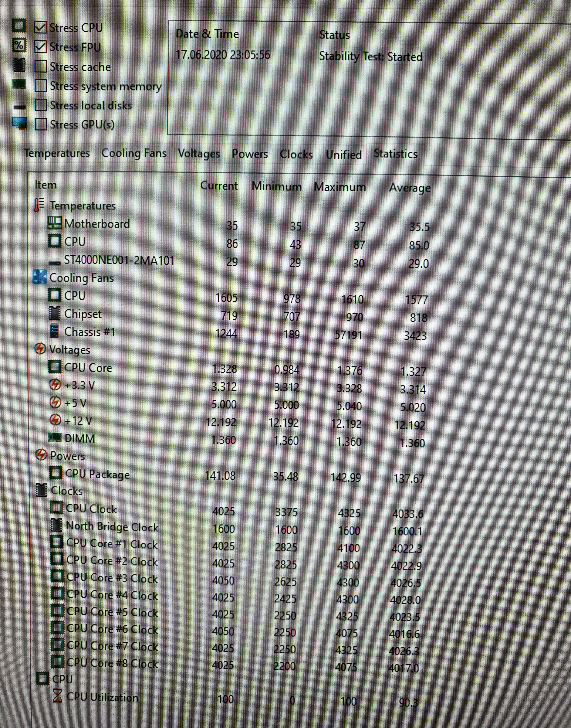571x728 pixels.
Task: Toggle the Stress FPU checkbox
Action: [x=40, y=47]
